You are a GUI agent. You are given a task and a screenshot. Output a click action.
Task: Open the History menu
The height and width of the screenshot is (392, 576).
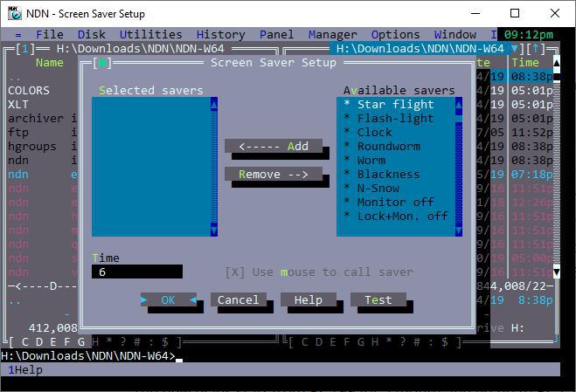tap(221, 35)
